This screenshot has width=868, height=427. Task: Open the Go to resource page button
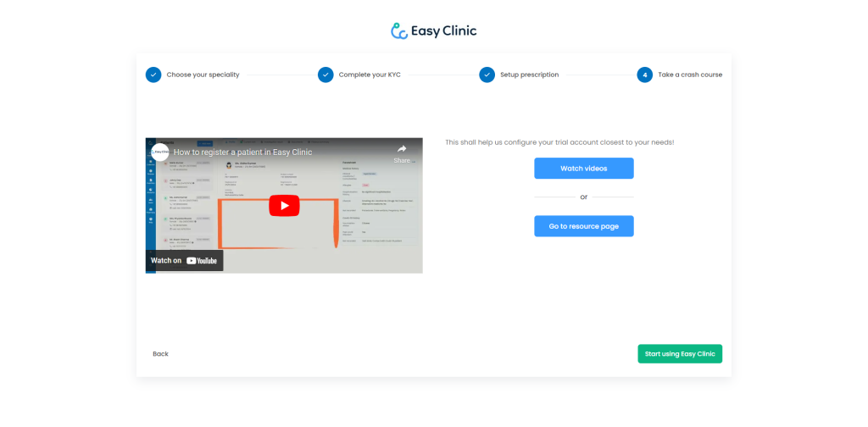583,226
